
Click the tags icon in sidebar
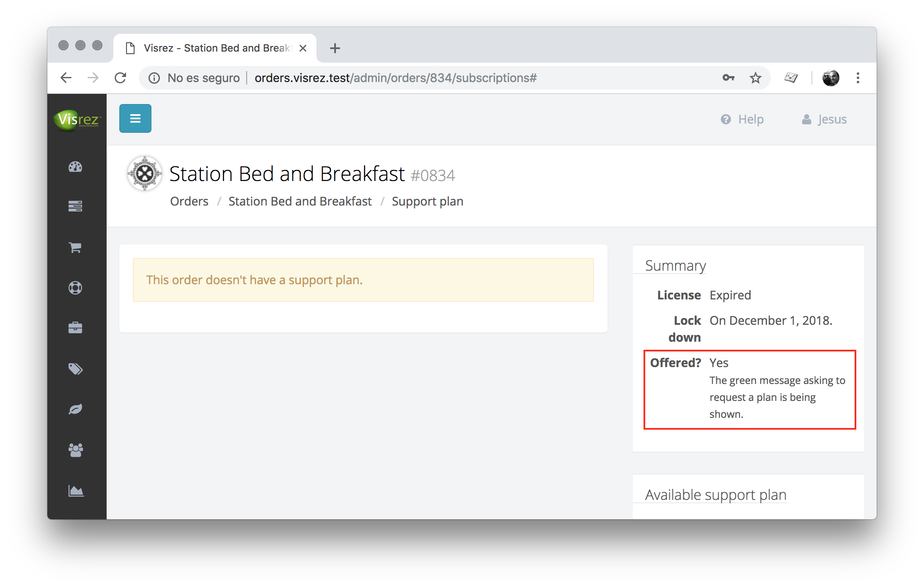(76, 369)
